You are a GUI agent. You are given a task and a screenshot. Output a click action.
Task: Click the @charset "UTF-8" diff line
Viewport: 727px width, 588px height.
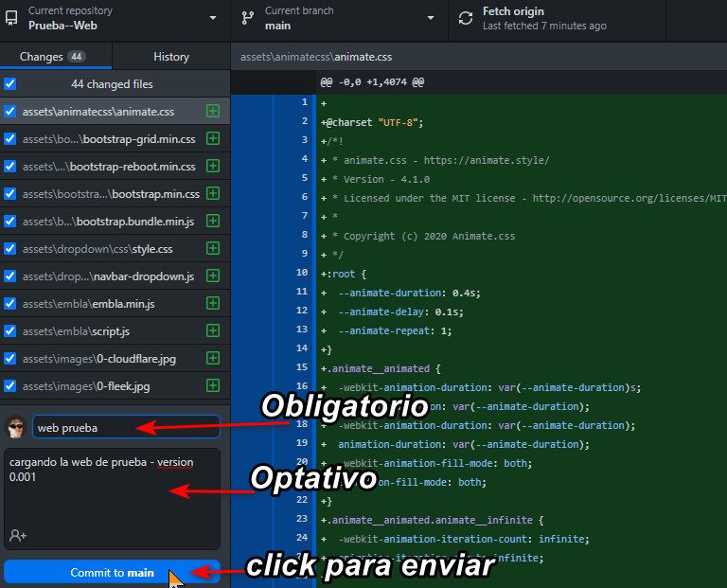372,122
